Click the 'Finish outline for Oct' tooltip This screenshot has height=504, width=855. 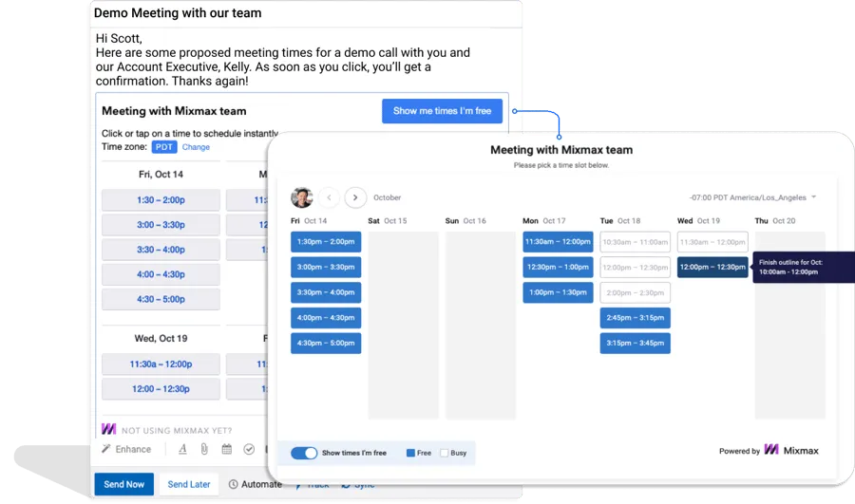[x=804, y=267]
